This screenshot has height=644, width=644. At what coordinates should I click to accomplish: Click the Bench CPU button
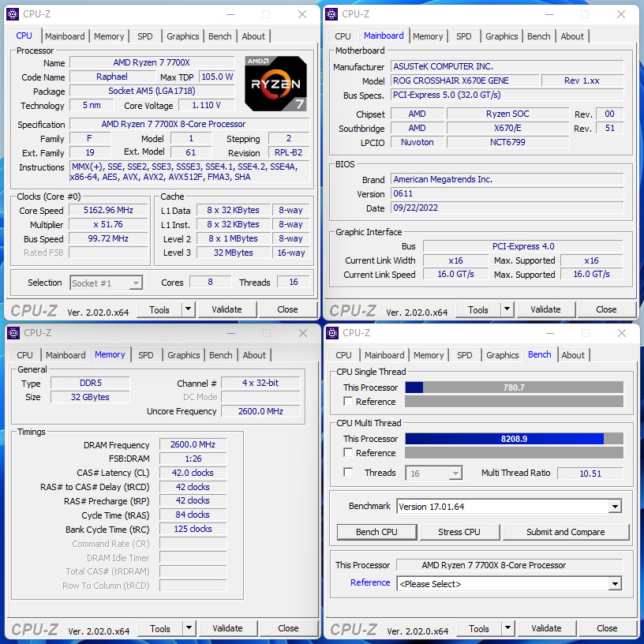tap(376, 532)
